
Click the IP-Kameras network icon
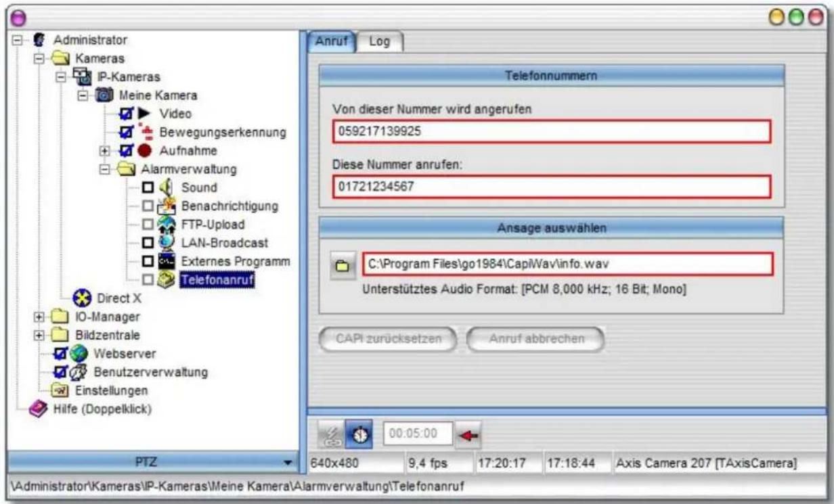(x=82, y=77)
